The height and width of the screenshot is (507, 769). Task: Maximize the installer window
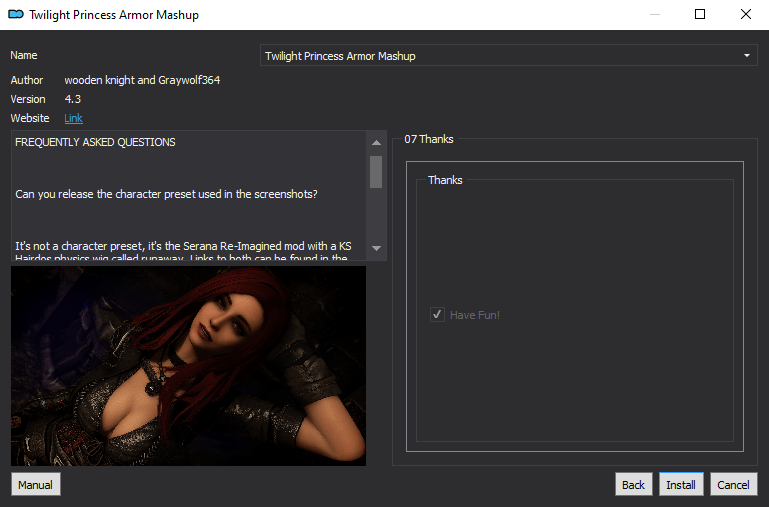pyautogui.click(x=700, y=15)
